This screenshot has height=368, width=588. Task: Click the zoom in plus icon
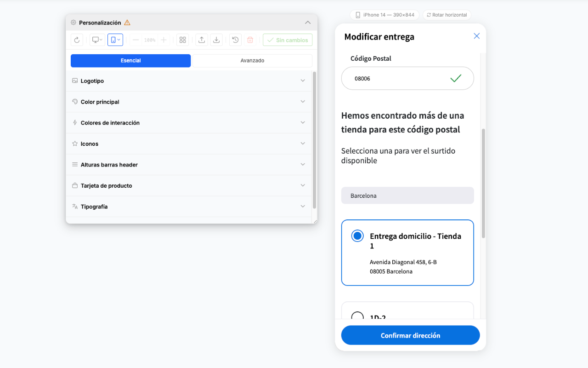pyautogui.click(x=164, y=40)
